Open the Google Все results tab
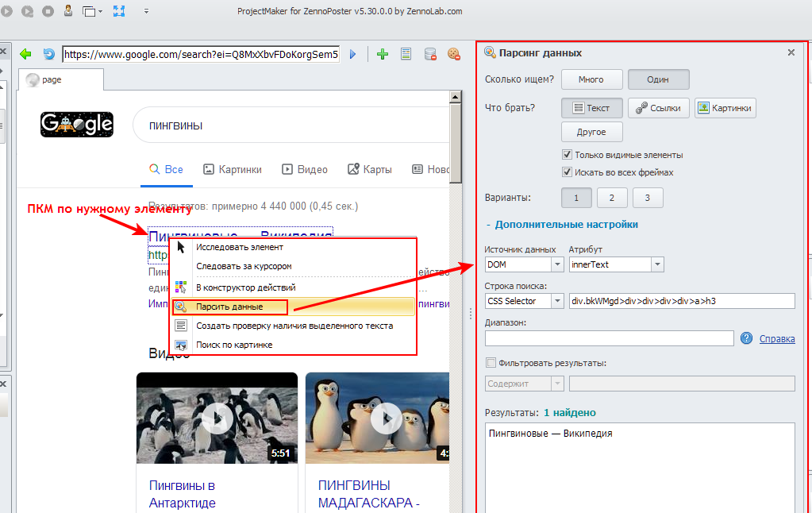 coord(166,169)
